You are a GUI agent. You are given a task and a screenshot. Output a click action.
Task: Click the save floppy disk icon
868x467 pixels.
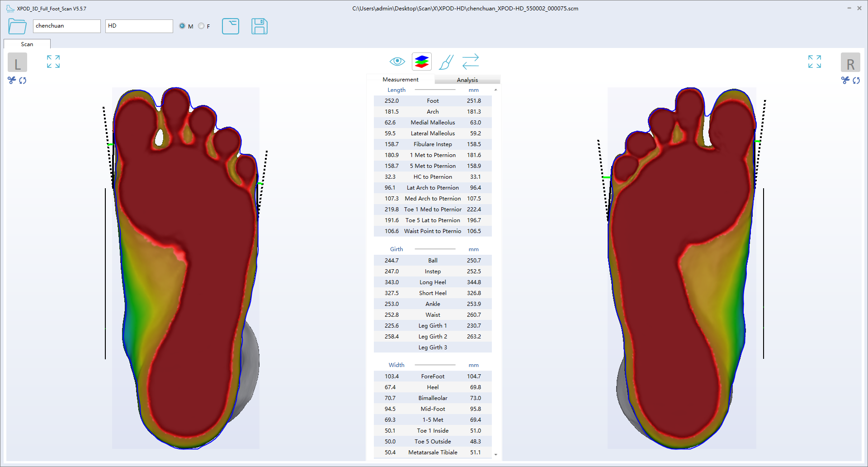coord(259,26)
